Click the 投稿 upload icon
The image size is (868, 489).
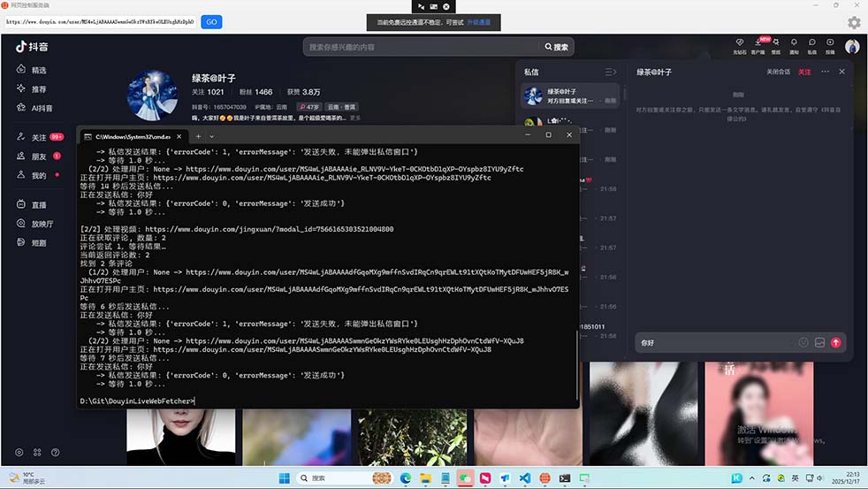click(x=829, y=43)
